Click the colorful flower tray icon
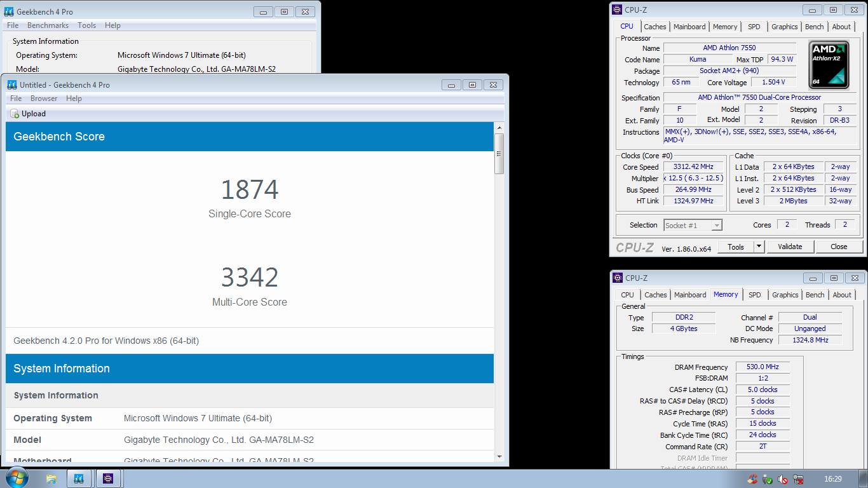The height and width of the screenshot is (488, 868). [752, 479]
